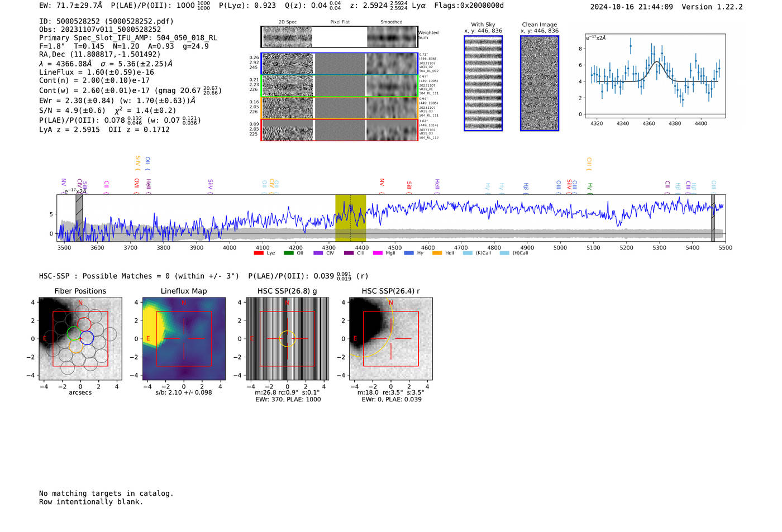
Task: Select the blue fiber circle in Fiber Positions
Action: tap(87, 338)
